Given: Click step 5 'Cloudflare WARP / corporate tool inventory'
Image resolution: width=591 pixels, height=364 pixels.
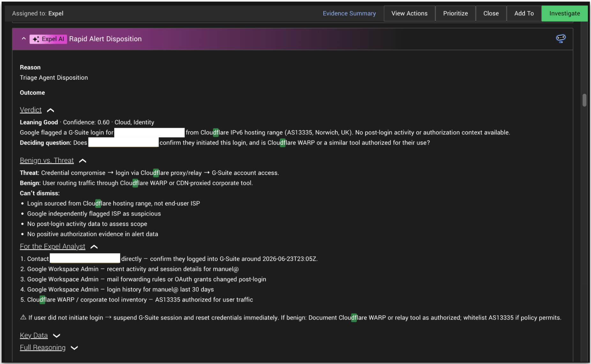Looking at the screenshot, I should [x=137, y=300].
